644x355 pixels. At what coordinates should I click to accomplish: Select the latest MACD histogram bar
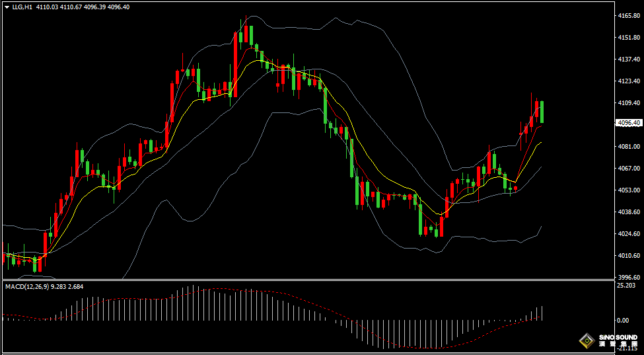542,313
